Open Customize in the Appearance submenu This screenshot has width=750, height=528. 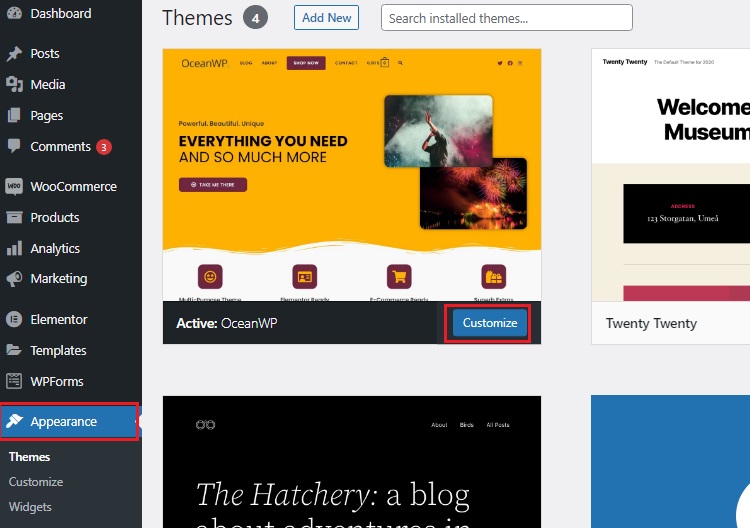click(36, 482)
